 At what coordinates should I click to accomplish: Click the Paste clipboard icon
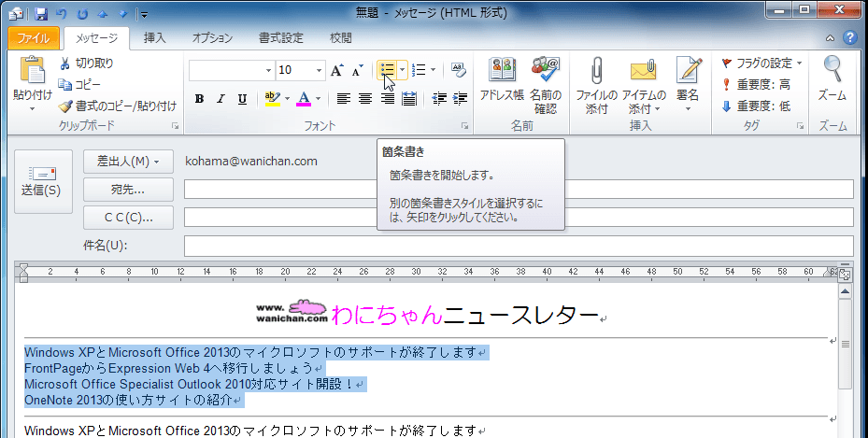click(x=33, y=70)
